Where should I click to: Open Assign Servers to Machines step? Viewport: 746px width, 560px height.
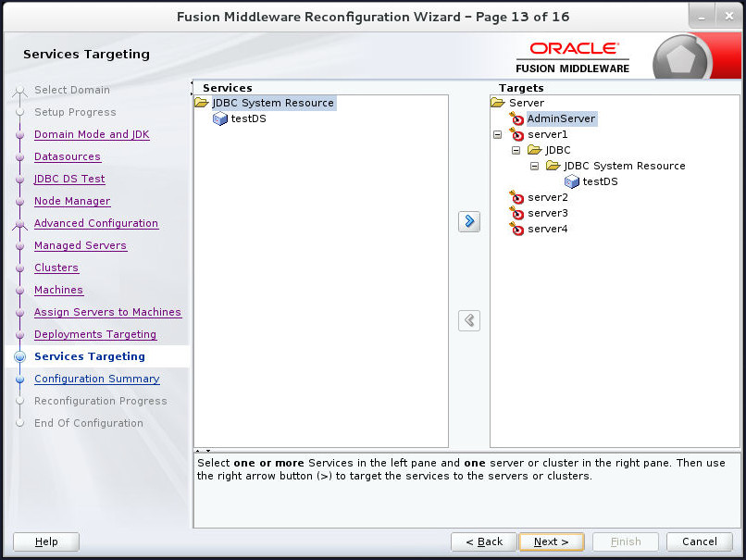tap(107, 312)
